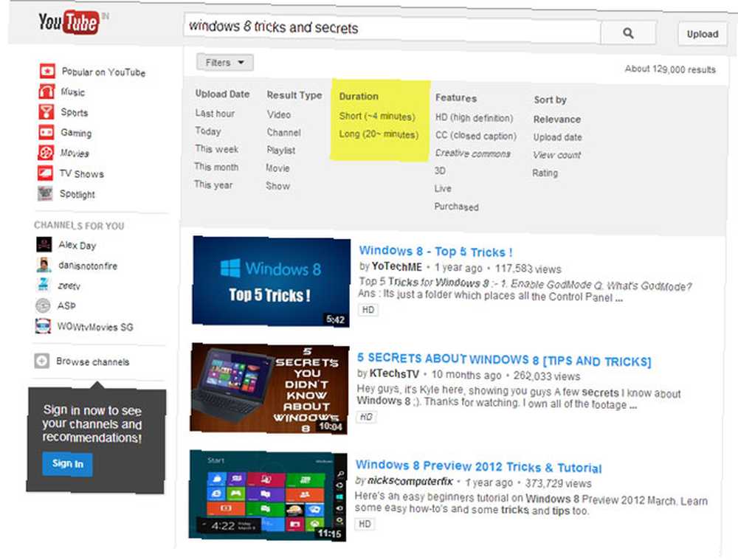Select Show result type
Screen dimensions: 738x560
(277, 186)
